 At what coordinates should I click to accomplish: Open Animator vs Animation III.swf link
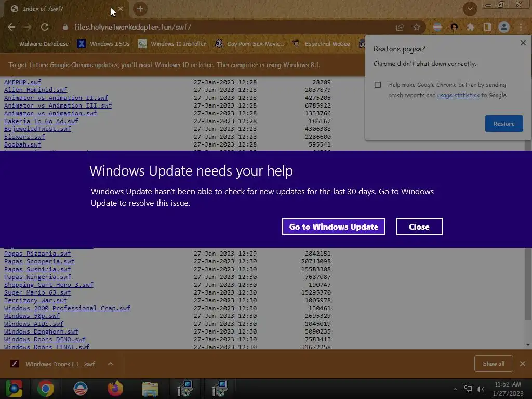tap(58, 105)
